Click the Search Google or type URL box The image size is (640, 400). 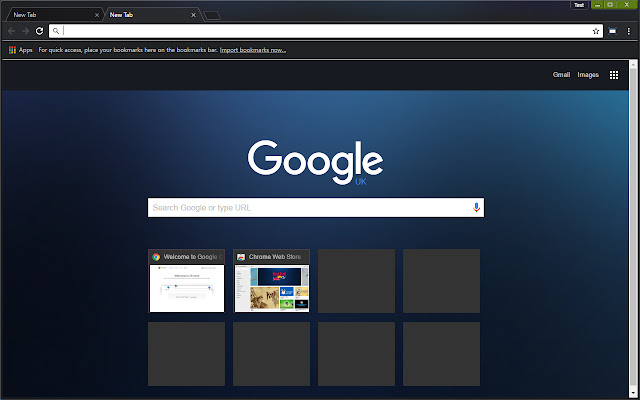coord(316,208)
